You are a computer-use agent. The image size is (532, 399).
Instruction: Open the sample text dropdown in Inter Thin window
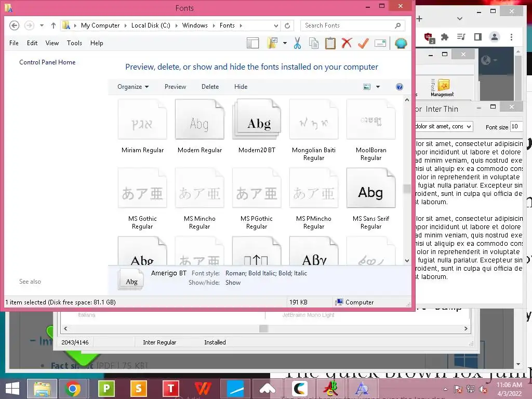click(469, 127)
